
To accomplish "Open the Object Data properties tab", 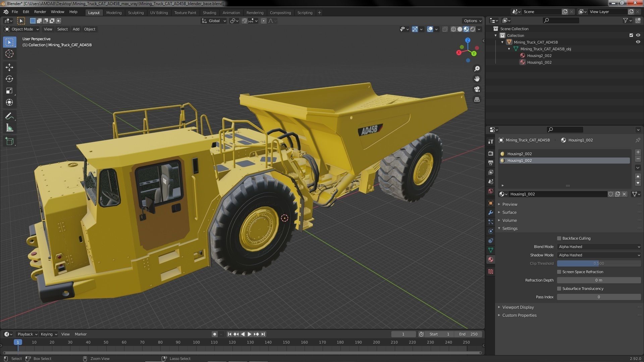I will [491, 250].
